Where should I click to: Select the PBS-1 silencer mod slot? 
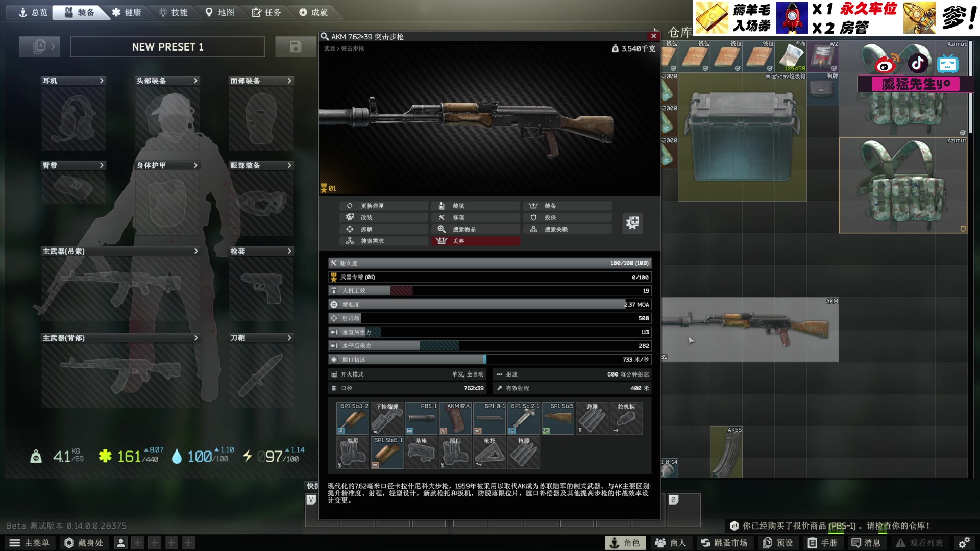tap(421, 418)
